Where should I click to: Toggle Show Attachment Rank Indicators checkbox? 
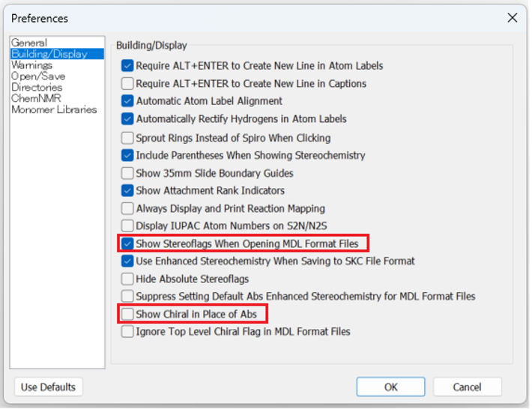pyautogui.click(x=127, y=191)
